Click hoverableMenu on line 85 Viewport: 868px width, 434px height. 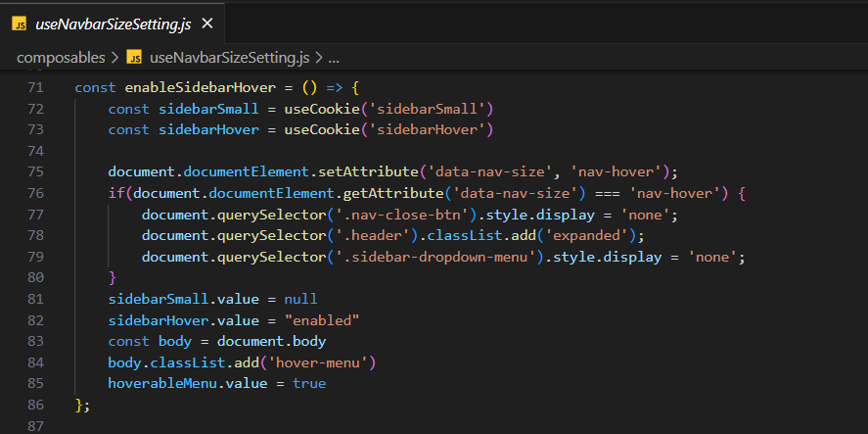(158, 383)
